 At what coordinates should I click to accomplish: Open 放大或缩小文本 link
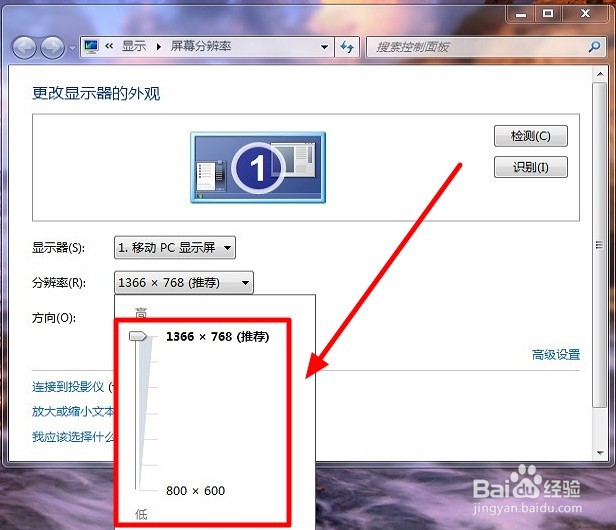point(73,412)
